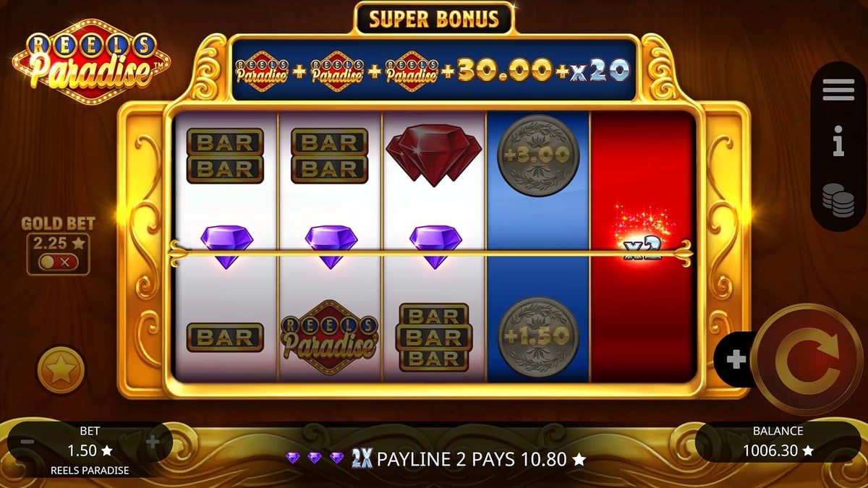Click the Balance 1006.30 display

click(778, 442)
